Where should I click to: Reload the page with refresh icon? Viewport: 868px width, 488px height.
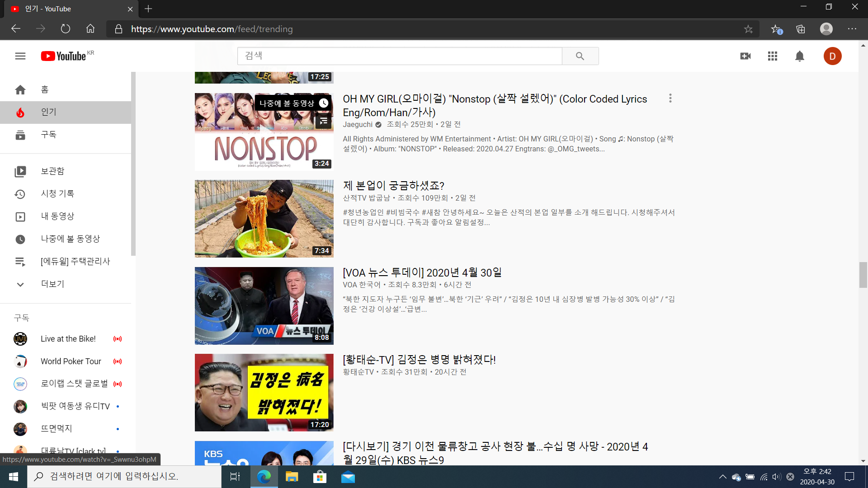tap(66, 29)
